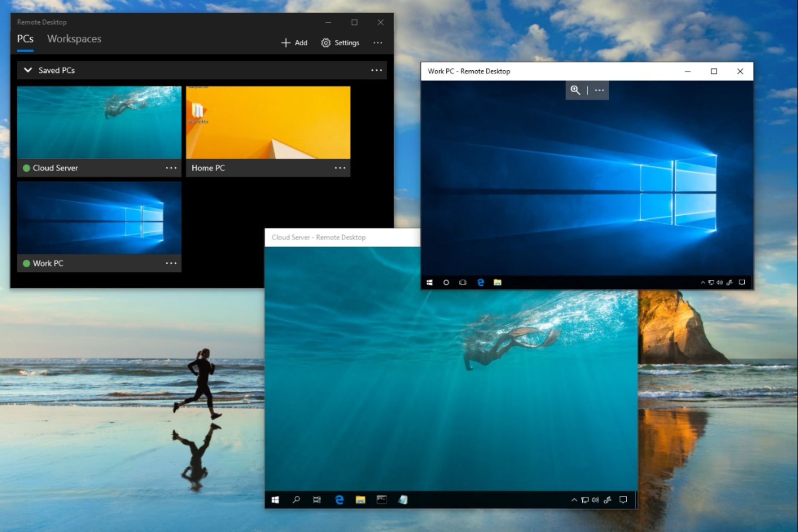Open File Explorer in Cloud Server taskbar
Image resolution: width=798 pixels, height=532 pixels.
click(360, 500)
